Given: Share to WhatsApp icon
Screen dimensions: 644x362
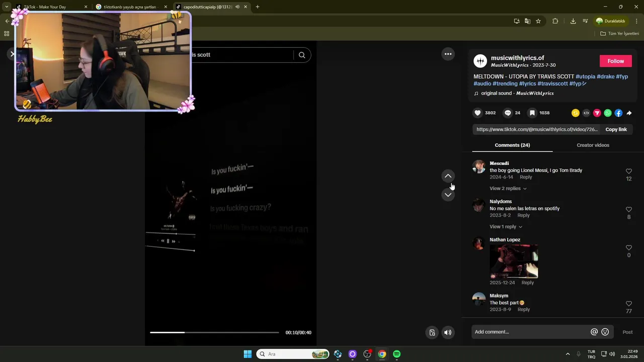Looking at the screenshot, I should point(608,113).
